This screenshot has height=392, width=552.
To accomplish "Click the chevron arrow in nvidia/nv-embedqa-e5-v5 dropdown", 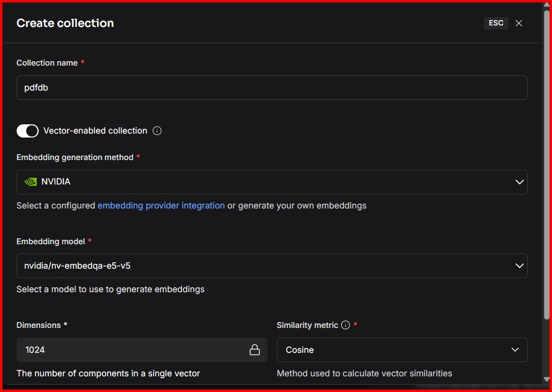I will (x=519, y=266).
